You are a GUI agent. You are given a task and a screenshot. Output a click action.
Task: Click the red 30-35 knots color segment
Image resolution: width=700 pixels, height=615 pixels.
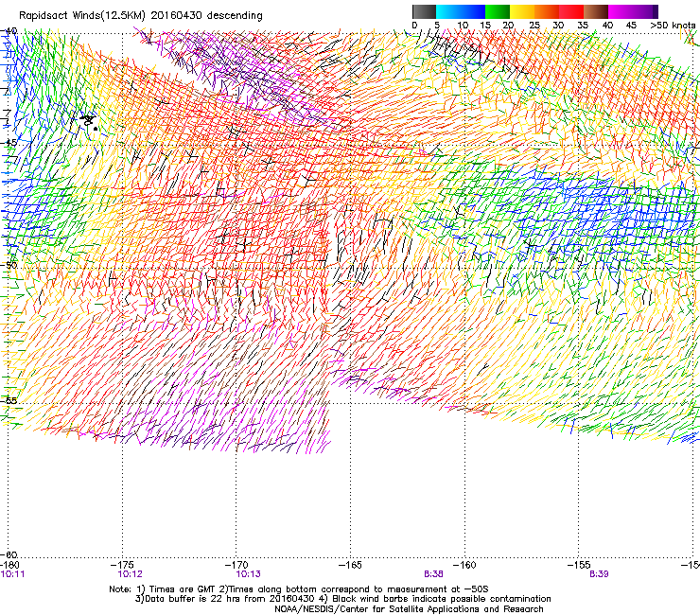(x=571, y=11)
